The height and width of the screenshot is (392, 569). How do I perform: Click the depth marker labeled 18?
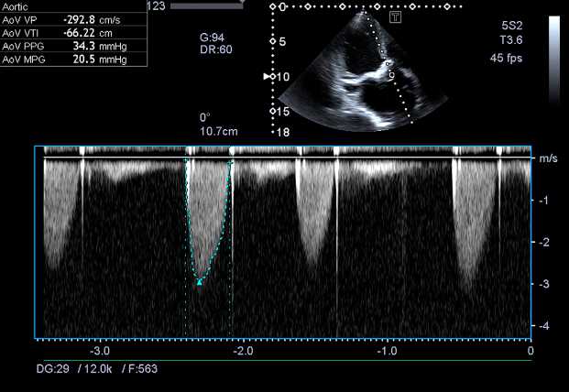pos(283,132)
